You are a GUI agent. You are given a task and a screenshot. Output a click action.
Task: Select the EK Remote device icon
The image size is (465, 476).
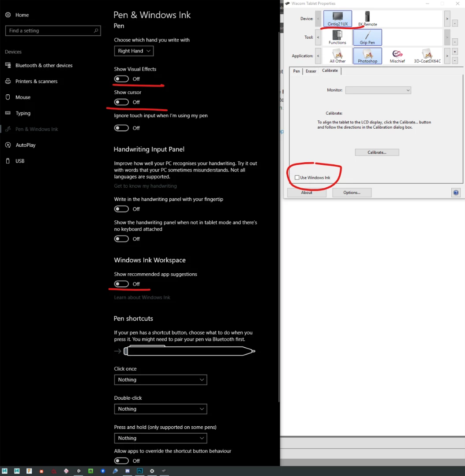[367, 19]
